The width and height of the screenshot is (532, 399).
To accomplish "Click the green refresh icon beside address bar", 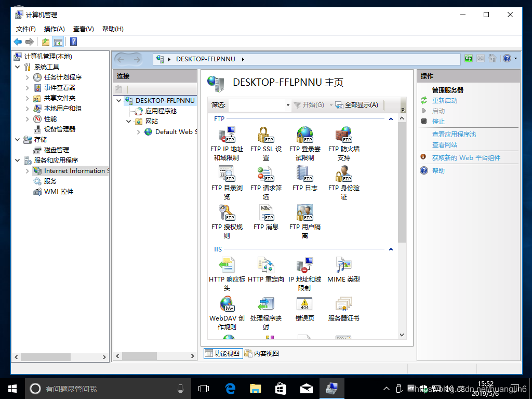I will pos(469,58).
